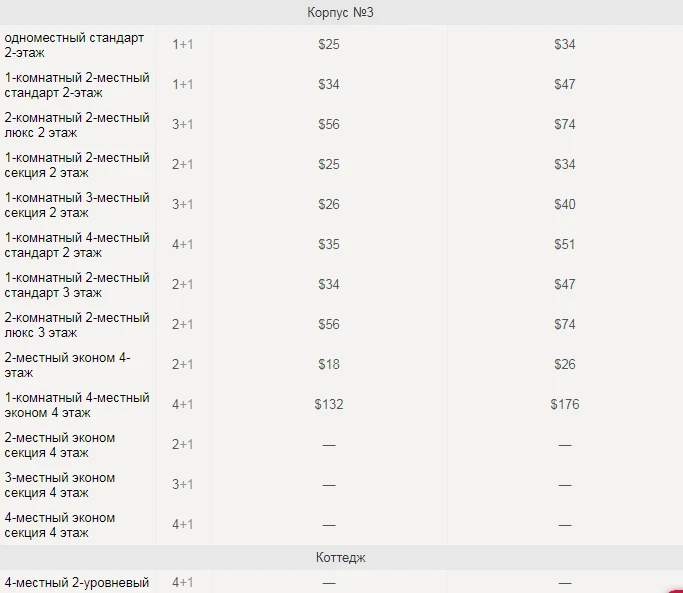Click the 1+1 capacity of одноместный стандарт
The image size is (683, 593).
click(x=183, y=44)
